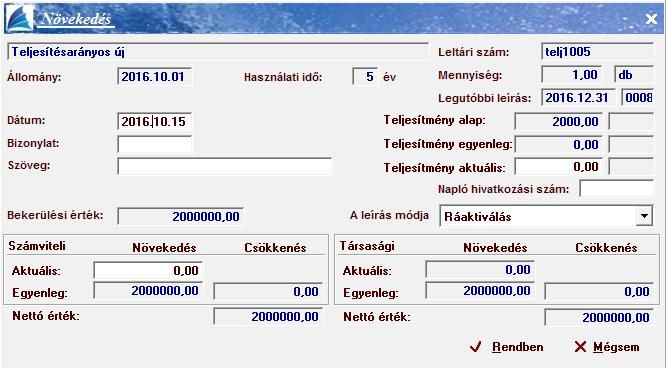Click Számviteli Egyenleg Csökkenés 0,00 field

[x=268, y=291]
